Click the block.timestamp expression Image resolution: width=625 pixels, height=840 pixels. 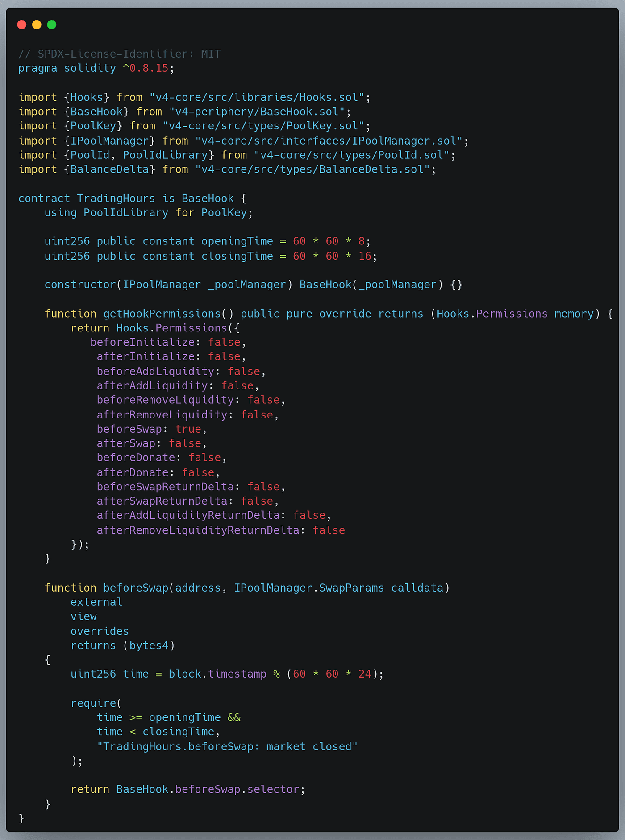click(x=217, y=674)
